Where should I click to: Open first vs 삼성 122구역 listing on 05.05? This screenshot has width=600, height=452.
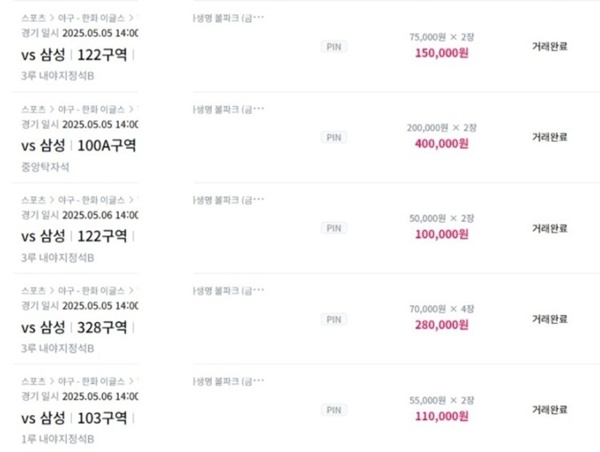[x=74, y=55]
